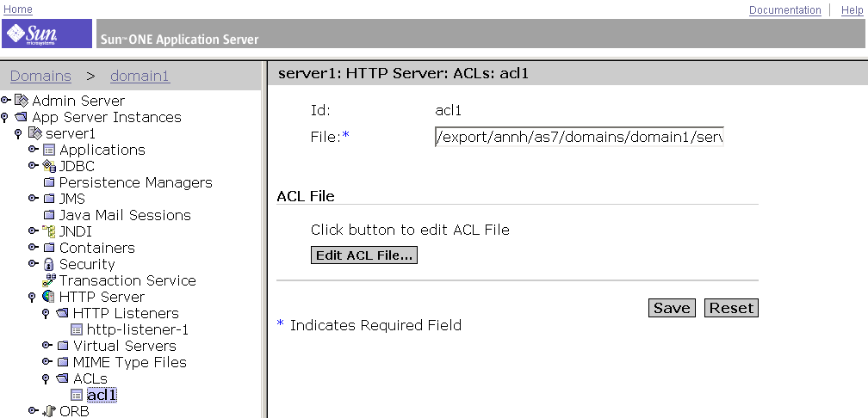Select Java Mail Sessions in the tree
868x418 pixels.
coord(125,215)
